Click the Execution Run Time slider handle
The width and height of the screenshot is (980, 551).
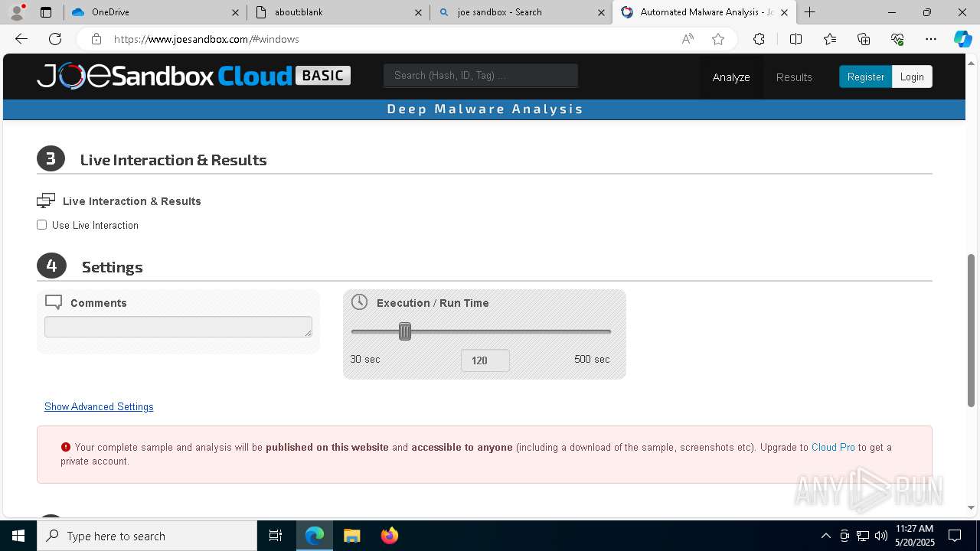405,331
